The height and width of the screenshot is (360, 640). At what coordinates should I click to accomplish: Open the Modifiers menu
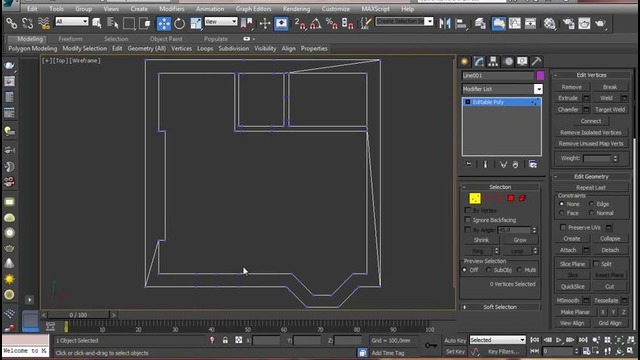[171, 9]
